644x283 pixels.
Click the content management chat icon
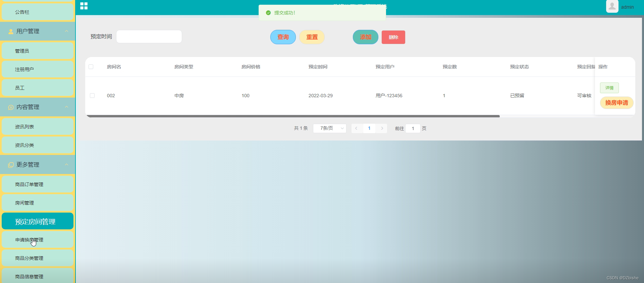(11, 107)
